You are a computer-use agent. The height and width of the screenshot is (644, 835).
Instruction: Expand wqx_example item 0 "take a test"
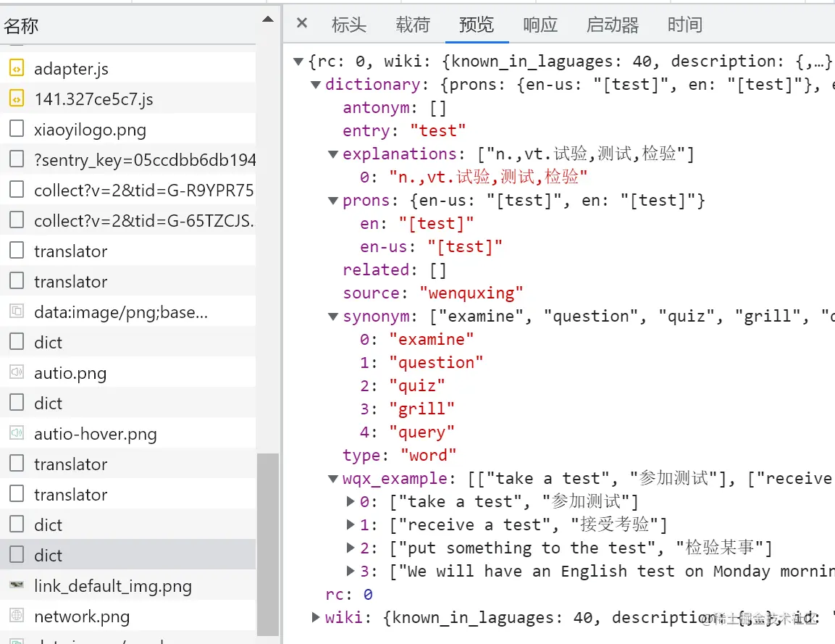pos(351,501)
